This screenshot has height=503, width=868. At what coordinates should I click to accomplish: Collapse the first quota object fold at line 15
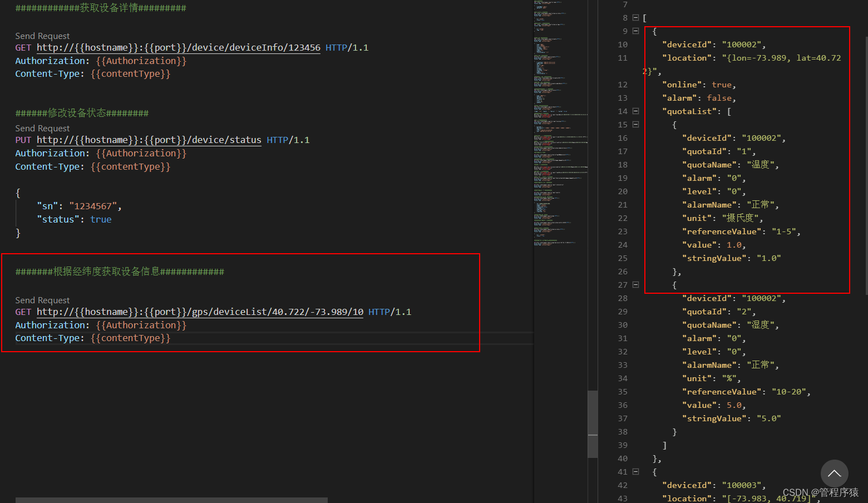635,125
